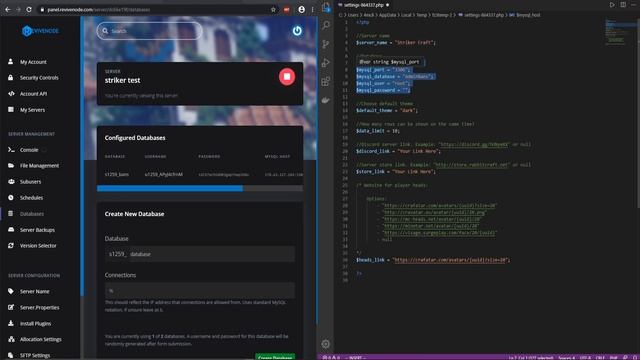Click the $server_name code line

click(x=396, y=42)
